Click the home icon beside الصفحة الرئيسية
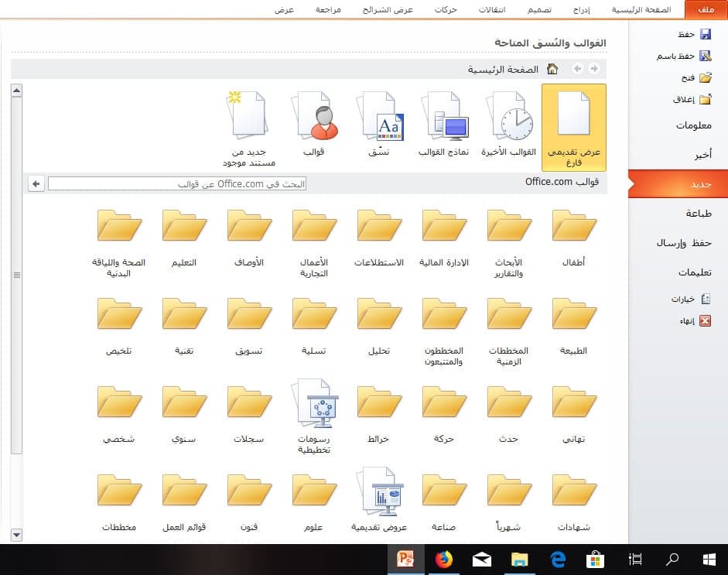This screenshot has width=728, height=575. [x=552, y=69]
